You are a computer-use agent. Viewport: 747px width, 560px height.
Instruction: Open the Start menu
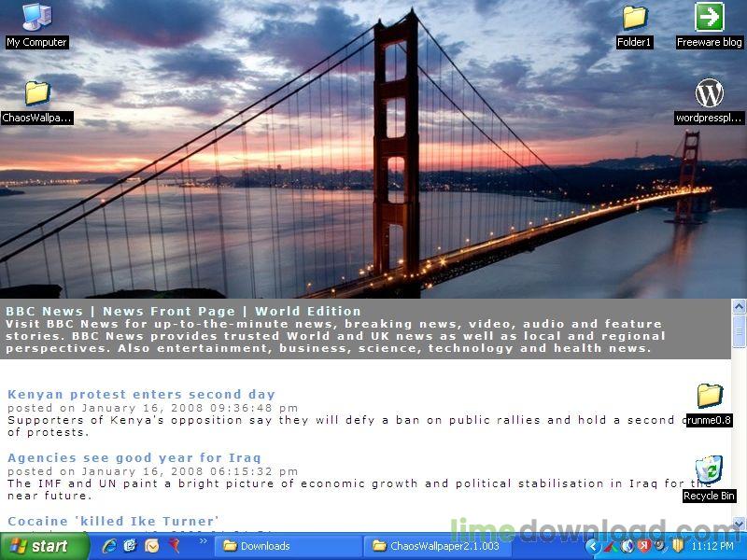point(39,546)
